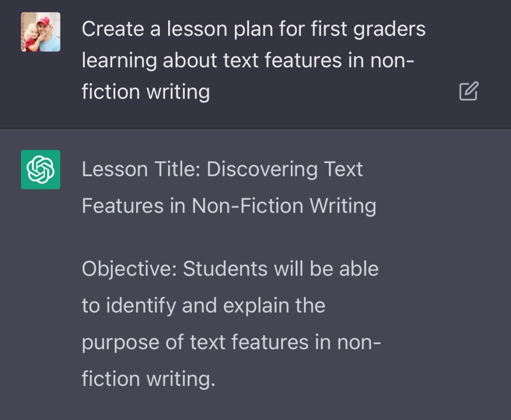Click the word "Discovering" in the lesson title
Image resolution: width=511 pixels, height=420 pixels.
pos(262,170)
